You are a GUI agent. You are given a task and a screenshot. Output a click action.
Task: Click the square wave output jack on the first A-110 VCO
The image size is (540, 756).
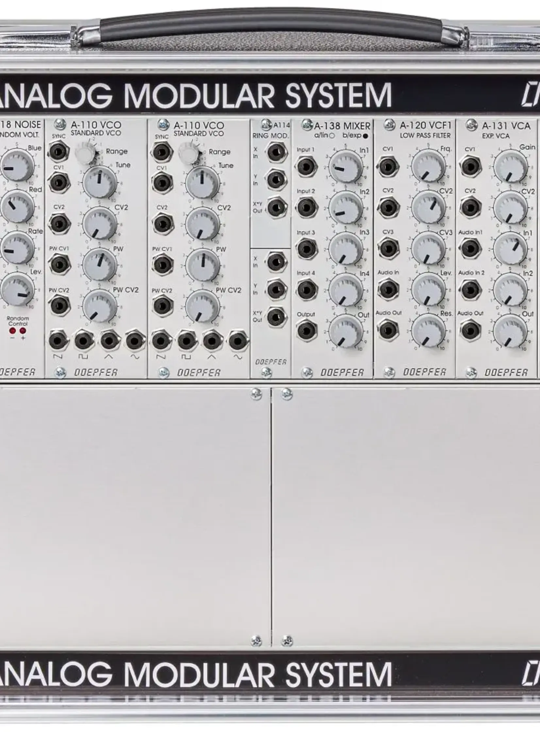[x=83, y=341]
